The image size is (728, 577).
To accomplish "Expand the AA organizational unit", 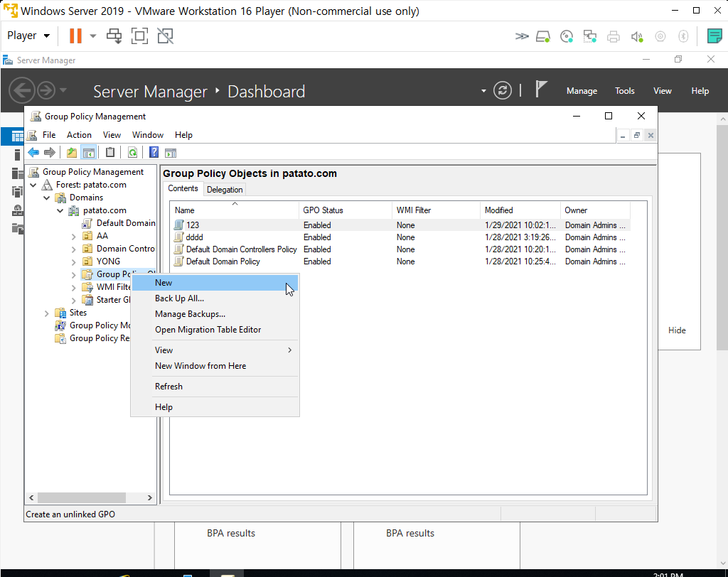I will tap(73, 237).
